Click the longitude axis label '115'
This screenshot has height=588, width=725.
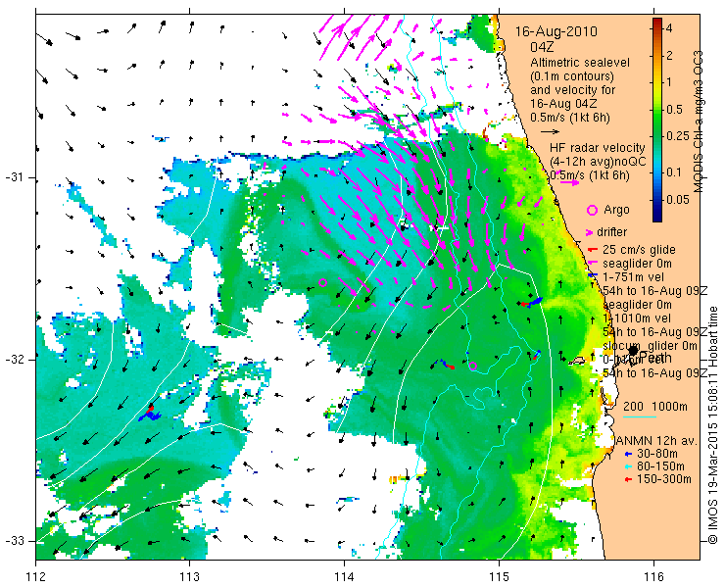click(499, 577)
